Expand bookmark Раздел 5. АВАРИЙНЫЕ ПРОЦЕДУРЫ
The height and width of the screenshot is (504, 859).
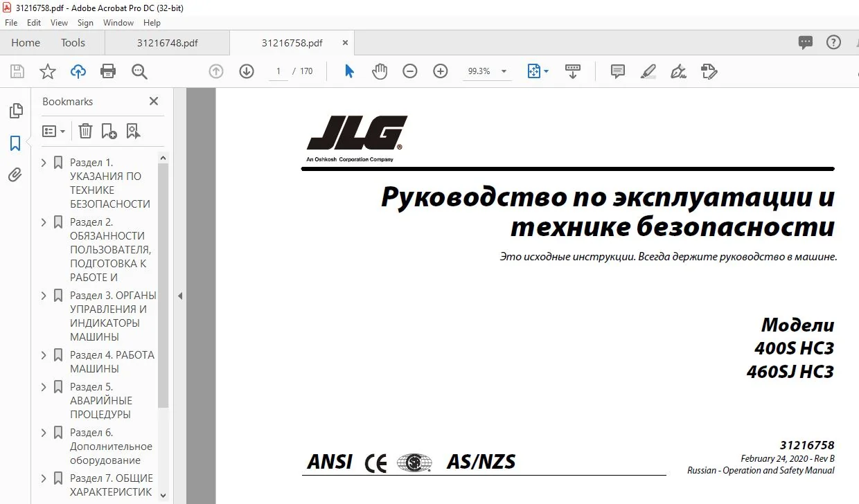coord(44,387)
